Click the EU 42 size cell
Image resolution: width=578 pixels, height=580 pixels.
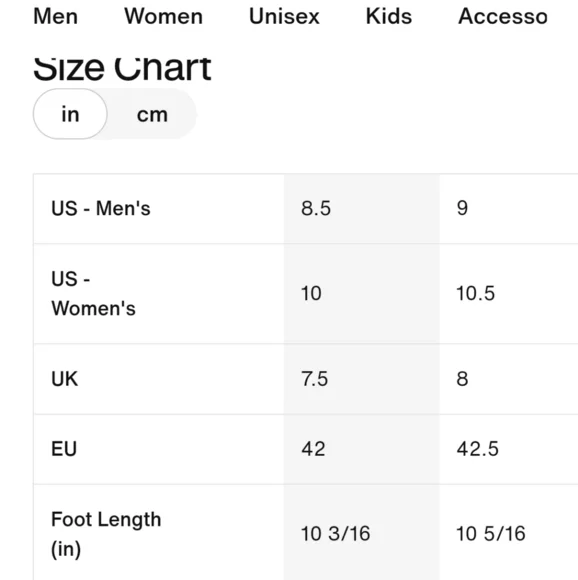coord(362,449)
